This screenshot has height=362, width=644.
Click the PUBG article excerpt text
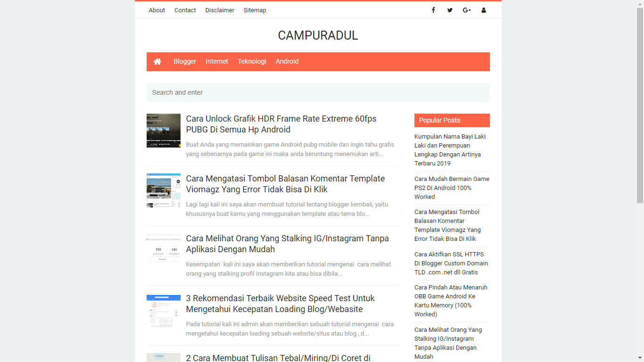click(x=290, y=149)
